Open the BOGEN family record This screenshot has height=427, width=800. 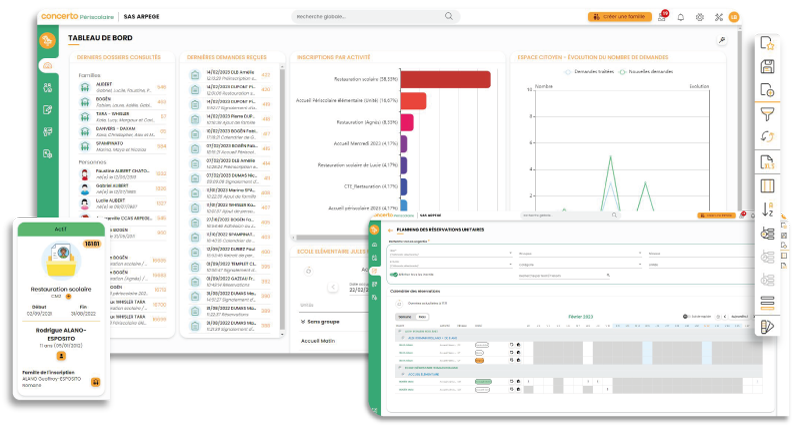122,102
